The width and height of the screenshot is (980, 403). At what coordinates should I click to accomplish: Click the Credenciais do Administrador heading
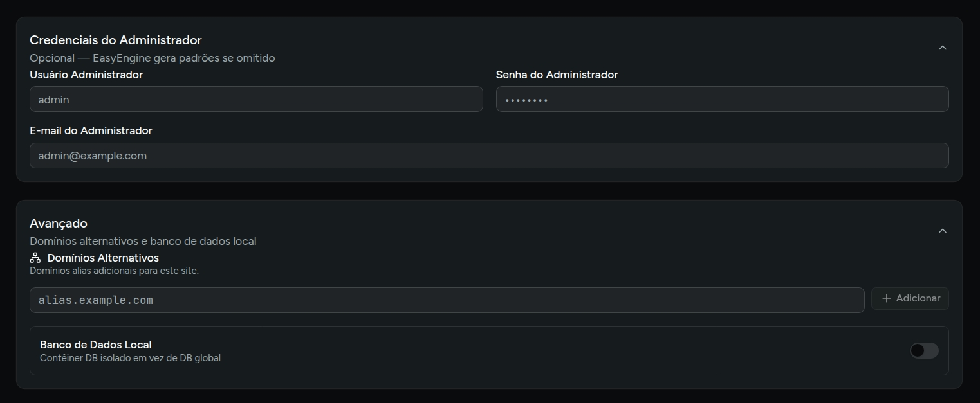tap(116, 40)
